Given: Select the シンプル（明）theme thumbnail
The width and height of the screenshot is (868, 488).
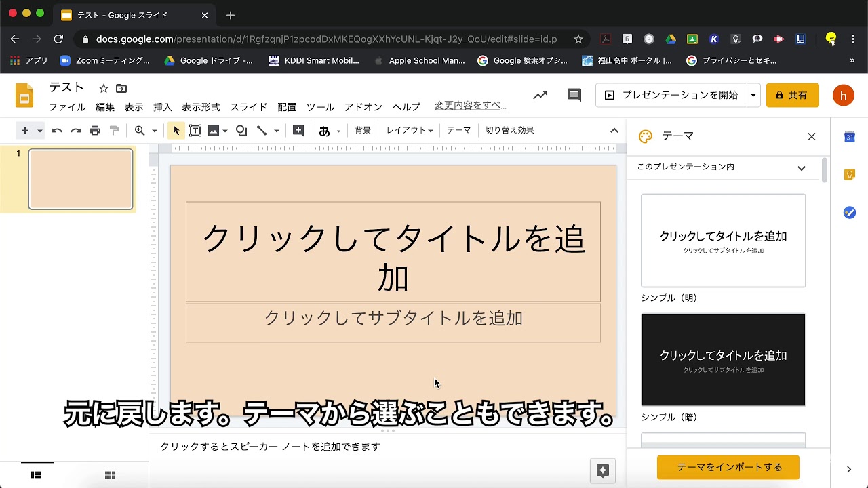Looking at the screenshot, I should (x=724, y=241).
